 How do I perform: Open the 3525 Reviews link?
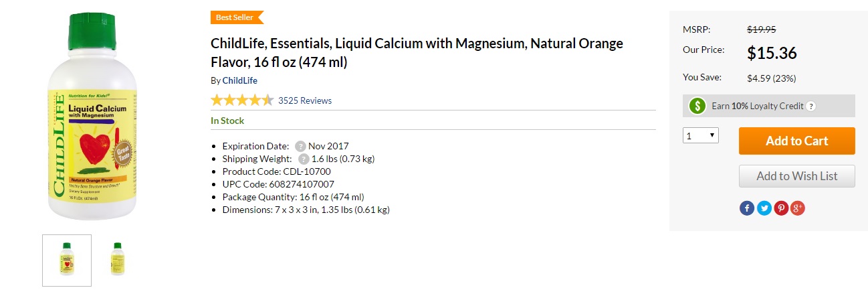tap(305, 100)
